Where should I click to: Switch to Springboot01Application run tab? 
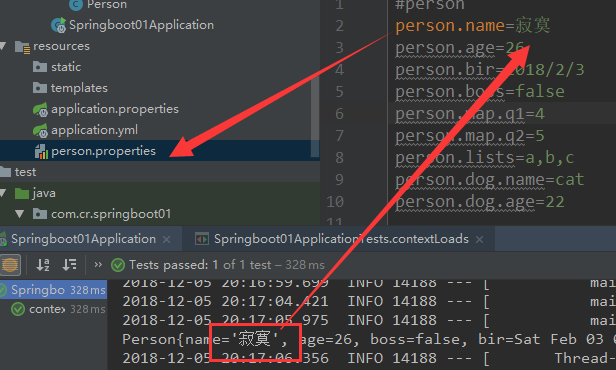tap(83, 239)
